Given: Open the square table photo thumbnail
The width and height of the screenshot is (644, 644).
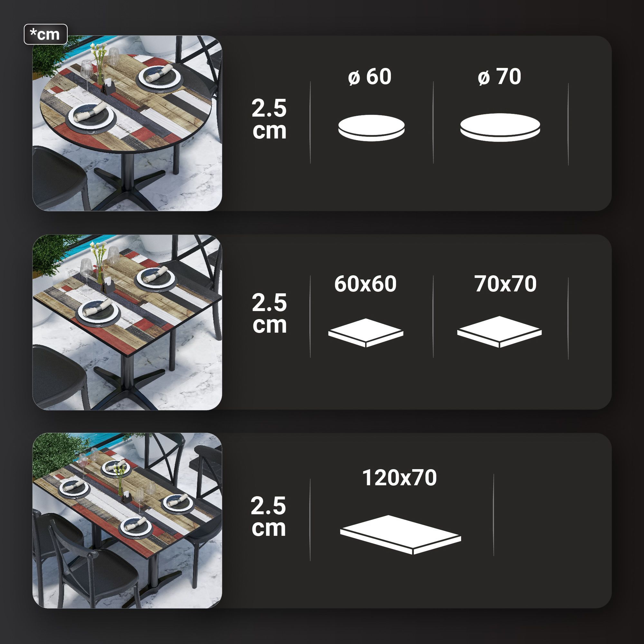Looking at the screenshot, I should click(x=127, y=322).
